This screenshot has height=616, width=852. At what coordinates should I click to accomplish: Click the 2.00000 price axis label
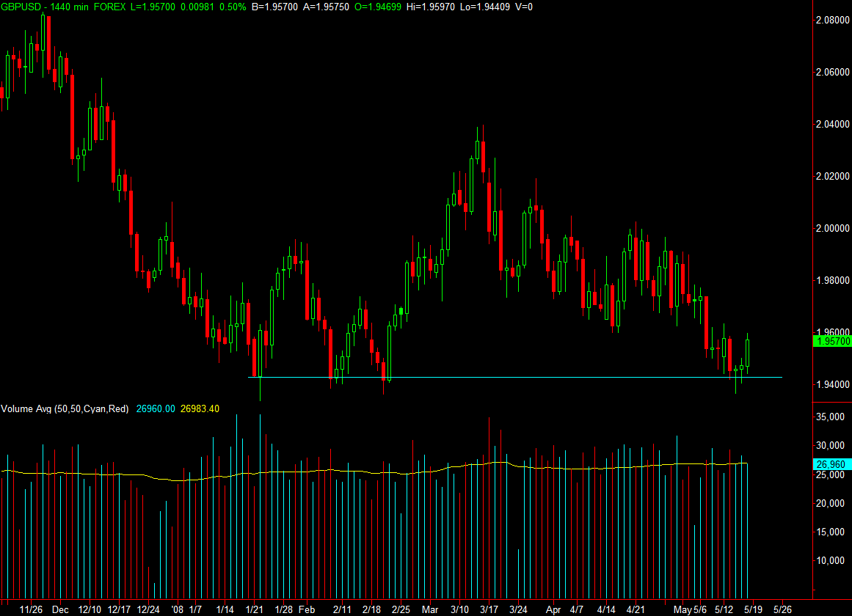[832, 228]
